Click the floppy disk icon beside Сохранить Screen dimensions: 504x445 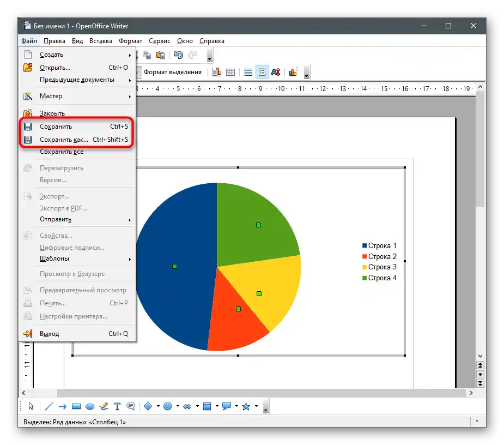(x=28, y=127)
